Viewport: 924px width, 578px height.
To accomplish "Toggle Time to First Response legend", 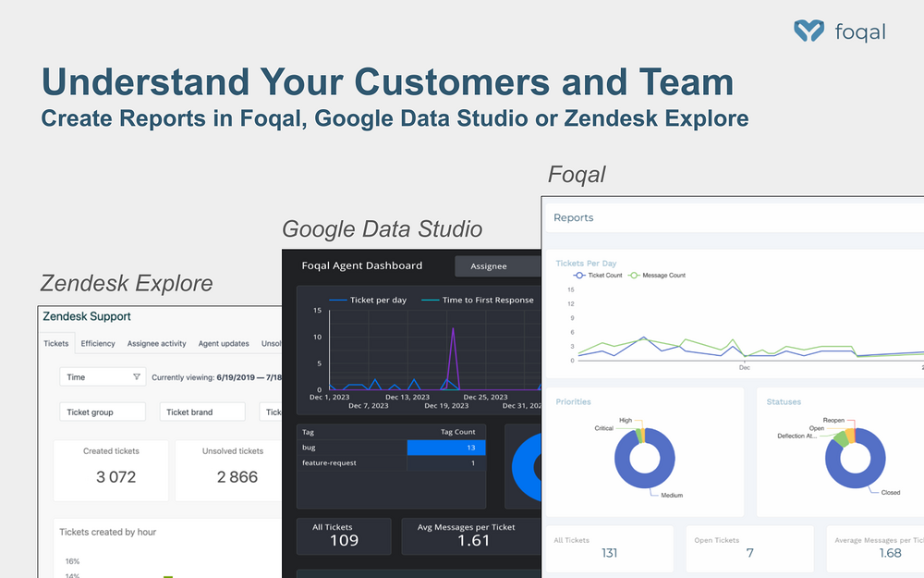I will 478,301.
